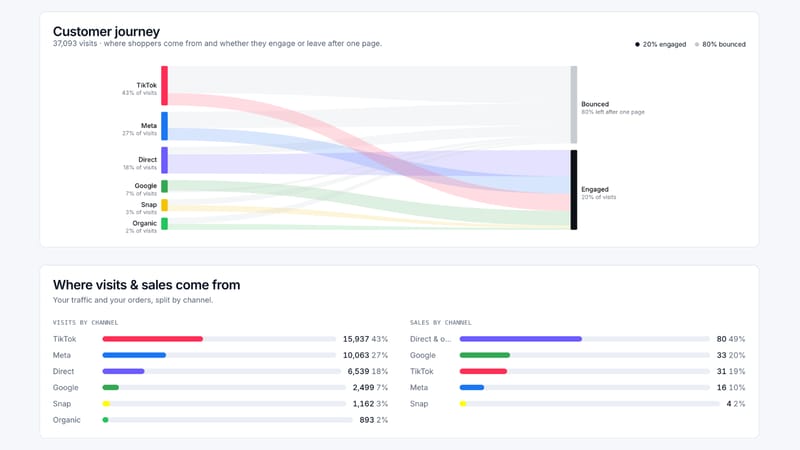Click the Organic visits green dot
The width and height of the screenshot is (800, 450).
[x=105, y=420]
